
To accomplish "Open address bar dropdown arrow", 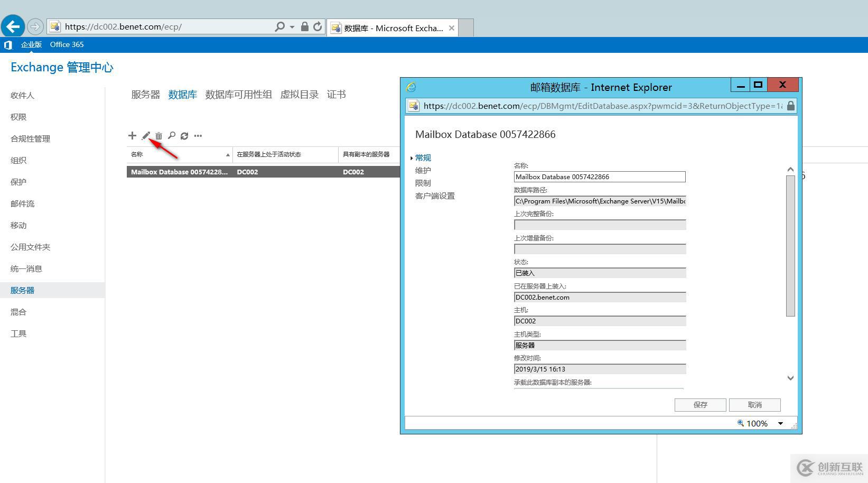I will pyautogui.click(x=292, y=26).
